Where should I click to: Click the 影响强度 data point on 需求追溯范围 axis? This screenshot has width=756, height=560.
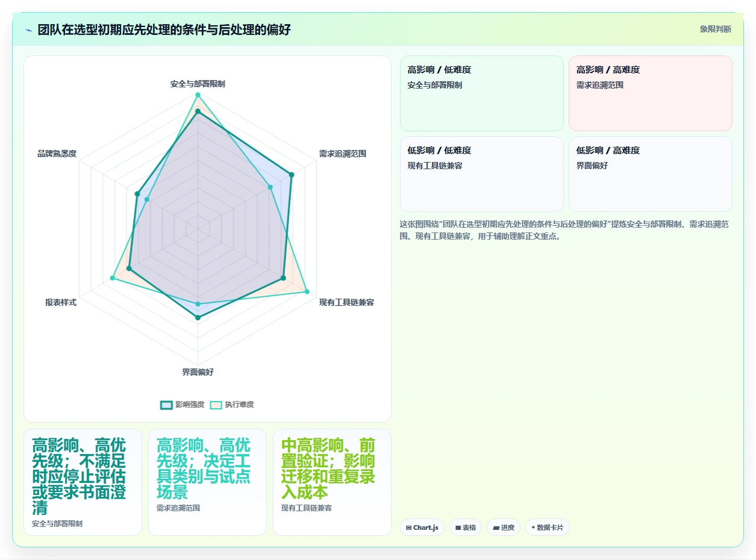pos(292,175)
